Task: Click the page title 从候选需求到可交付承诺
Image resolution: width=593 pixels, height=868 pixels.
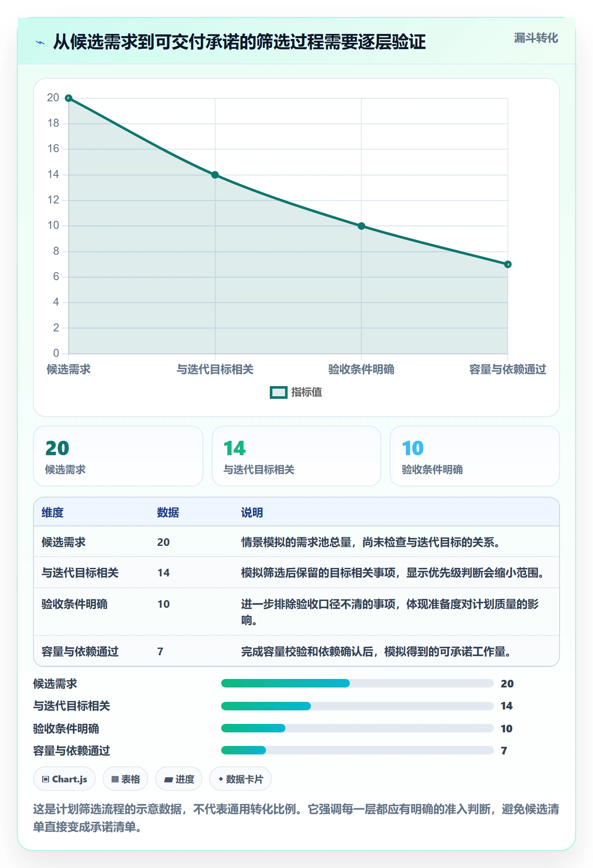Action: tap(239, 42)
